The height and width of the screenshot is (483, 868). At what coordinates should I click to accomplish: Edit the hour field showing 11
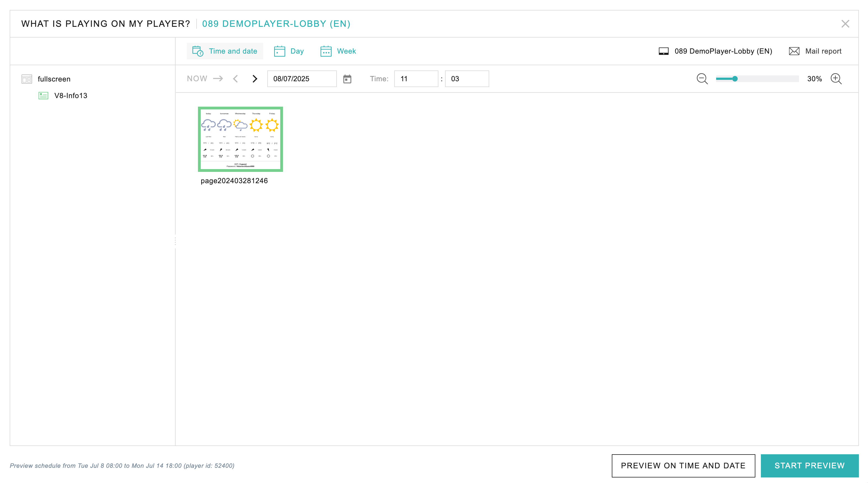click(416, 78)
